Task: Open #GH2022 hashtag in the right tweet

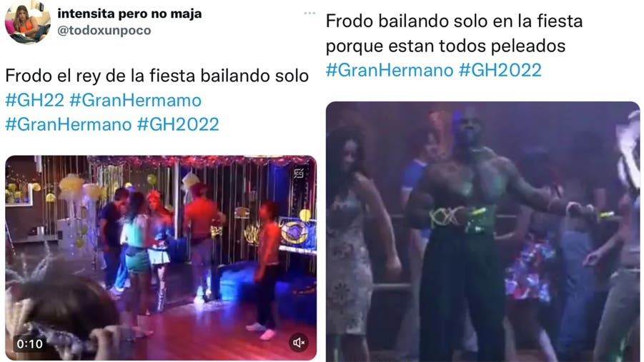Action: pyautogui.click(x=500, y=70)
